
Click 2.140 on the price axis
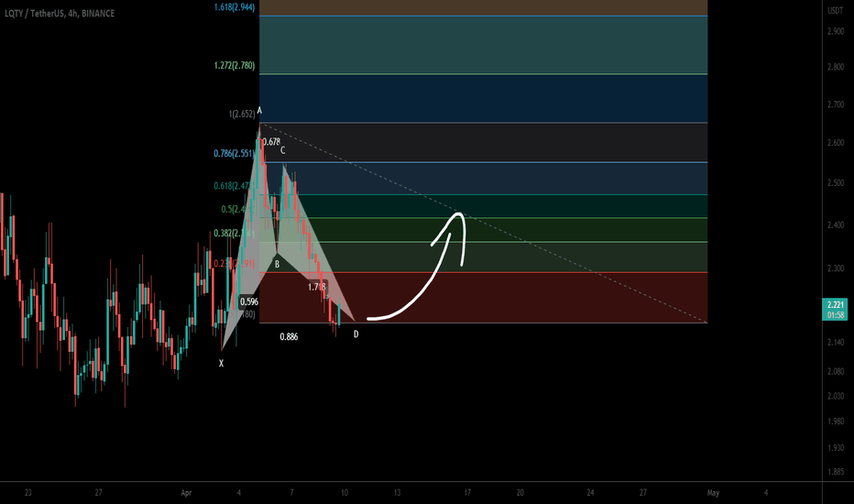coord(836,342)
